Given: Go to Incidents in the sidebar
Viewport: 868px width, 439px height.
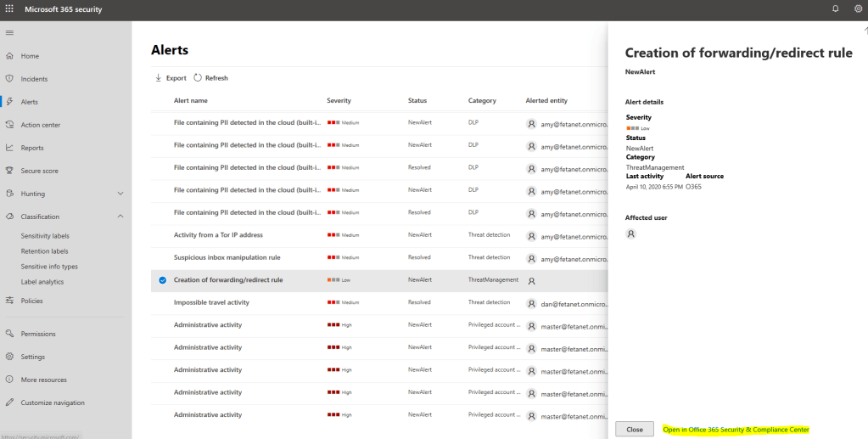Looking at the screenshot, I should (34, 79).
